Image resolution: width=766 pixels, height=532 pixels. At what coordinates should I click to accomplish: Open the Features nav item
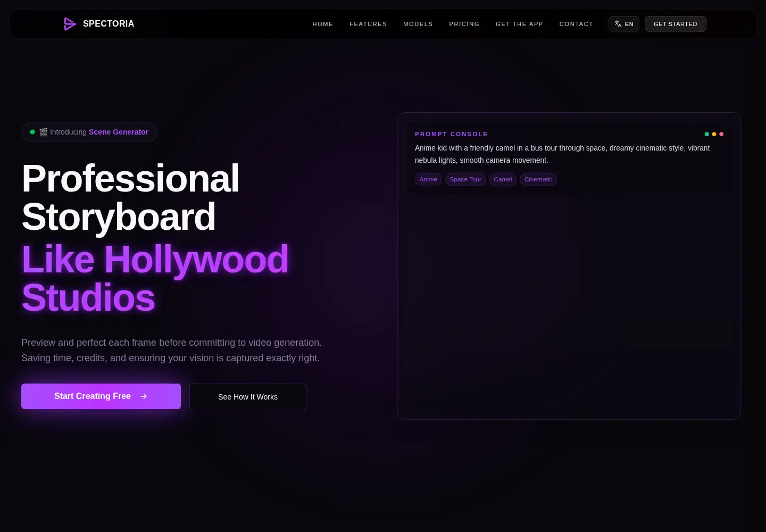click(368, 24)
